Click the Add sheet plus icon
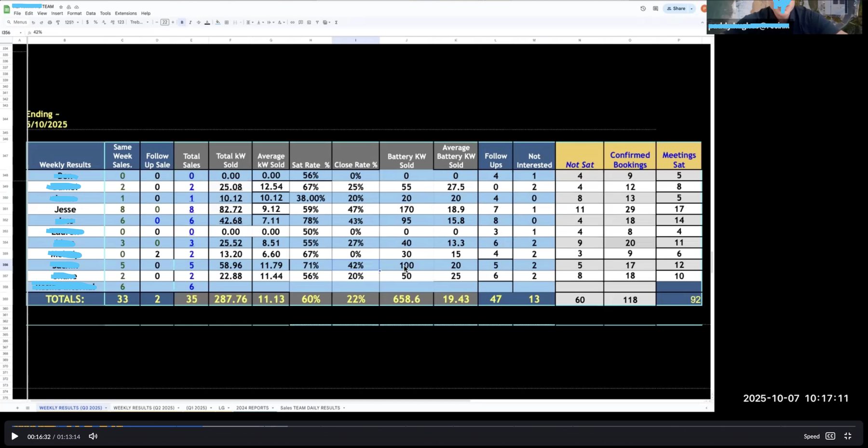Screen dimensions: 868x448 click(17, 408)
